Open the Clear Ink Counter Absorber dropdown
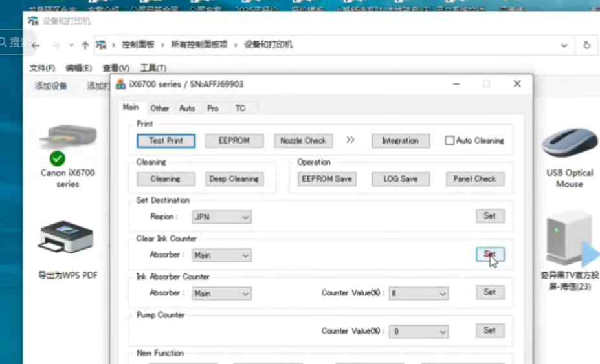The image size is (600, 364). (x=221, y=255)
